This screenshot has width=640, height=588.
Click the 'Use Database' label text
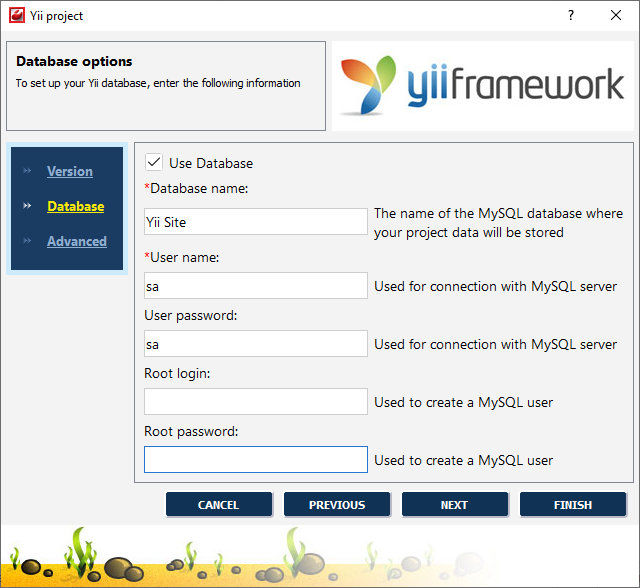211,163
